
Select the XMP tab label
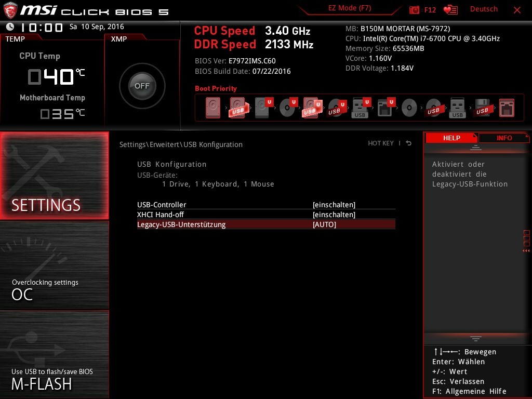pos(119,39)
